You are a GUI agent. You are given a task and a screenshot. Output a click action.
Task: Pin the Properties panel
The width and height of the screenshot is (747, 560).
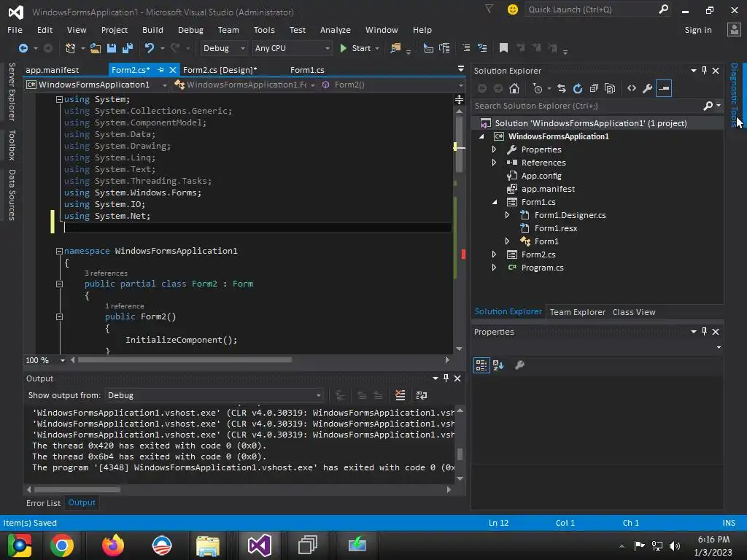[x=704, y=332]
